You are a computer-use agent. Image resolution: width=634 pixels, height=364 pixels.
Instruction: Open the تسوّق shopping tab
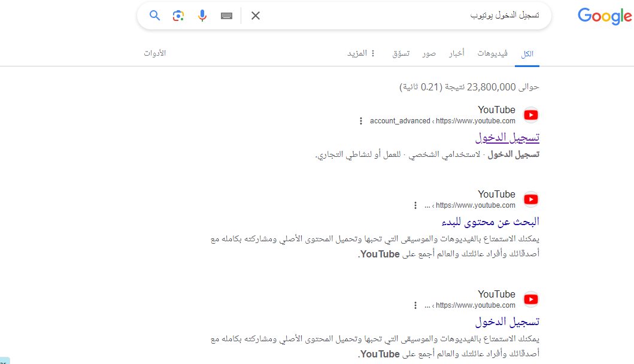click(401, 53)
